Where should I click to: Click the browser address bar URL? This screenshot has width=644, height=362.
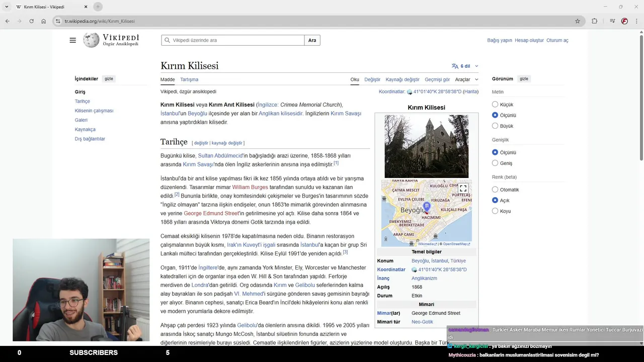tap(100, 21)
